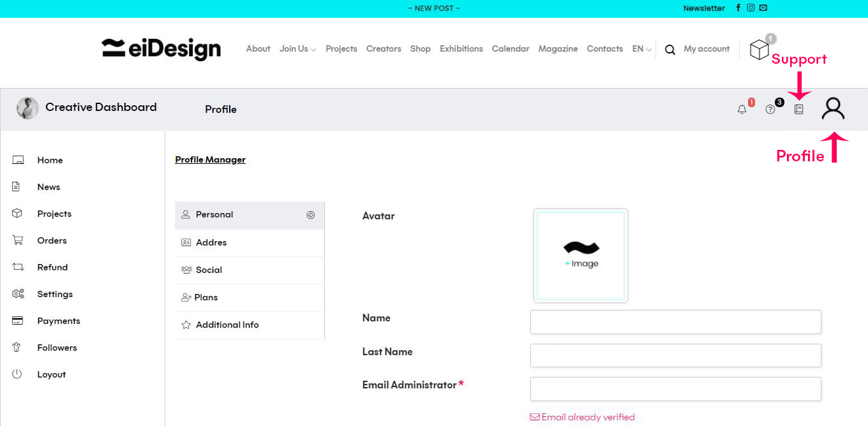Upload an image via the Avatar placeholder

[581, 255]
